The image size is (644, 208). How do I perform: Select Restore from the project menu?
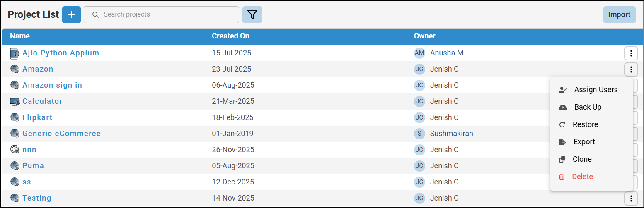click(585, 124)
